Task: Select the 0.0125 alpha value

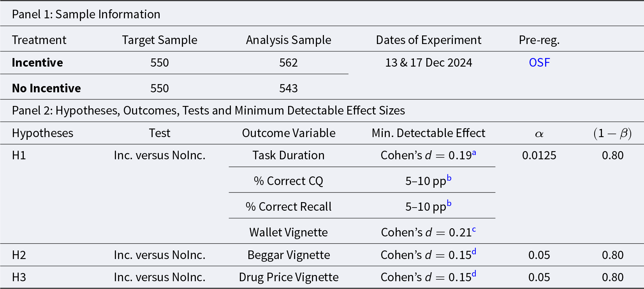Action: point(539,155)
